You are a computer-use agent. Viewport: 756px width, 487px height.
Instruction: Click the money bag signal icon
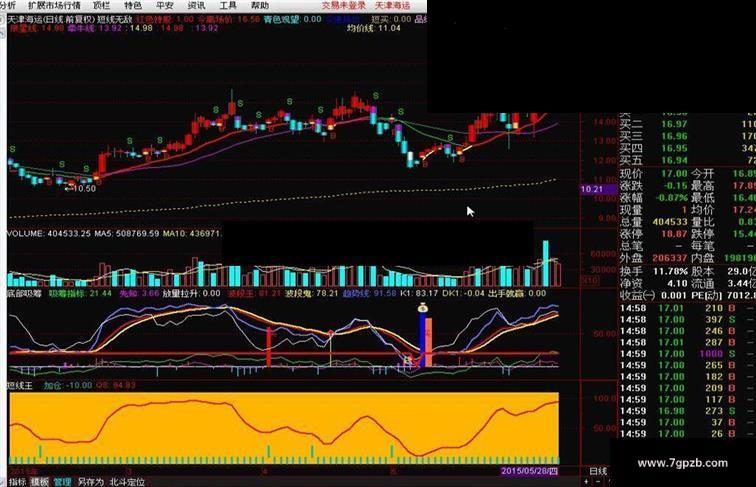coord(423,308)
